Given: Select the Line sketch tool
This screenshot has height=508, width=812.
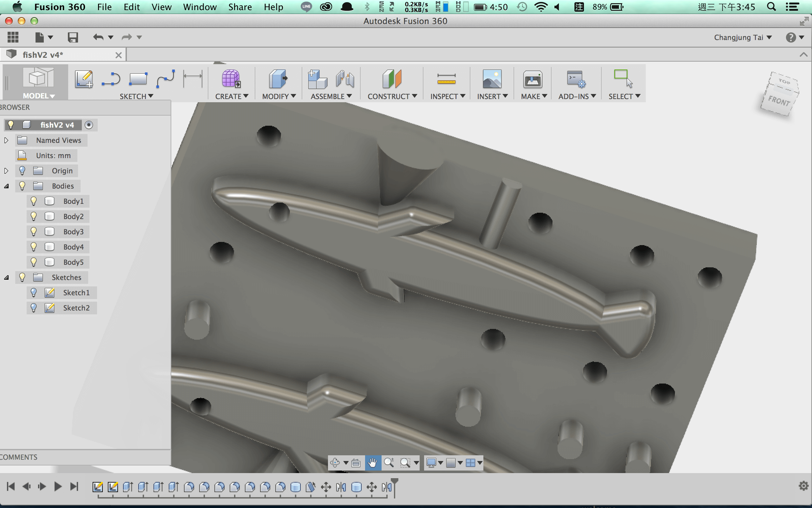Looking at the screenshot, I should (x=111, y=79).
